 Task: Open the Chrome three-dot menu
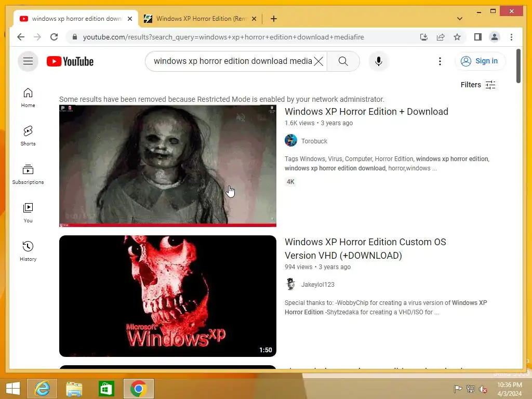[511, 37]
